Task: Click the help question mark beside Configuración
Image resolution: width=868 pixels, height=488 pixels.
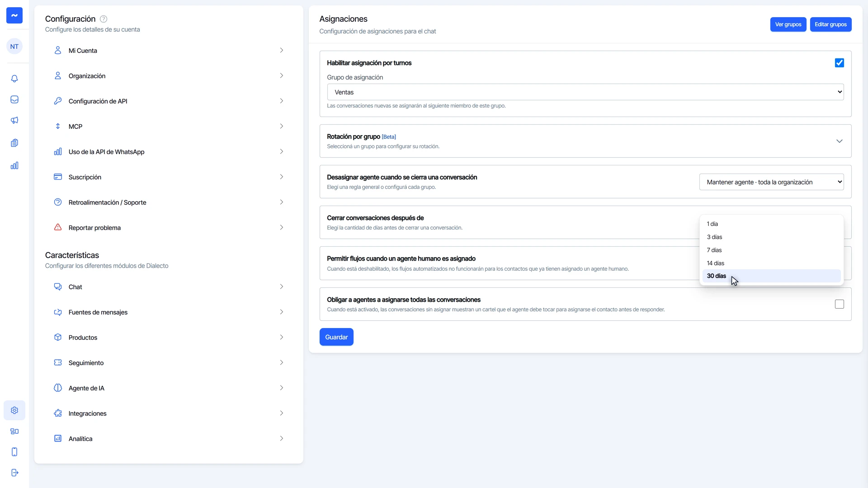Action: (104, 19)
